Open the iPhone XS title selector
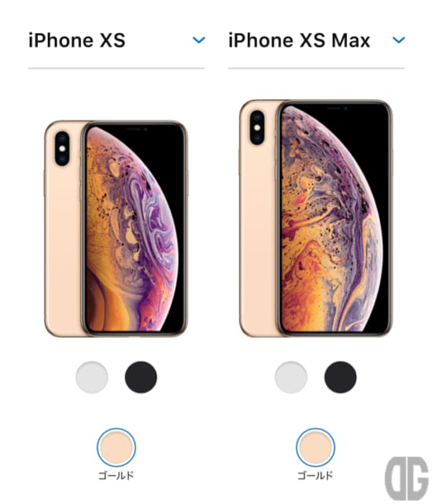The width and height of the screenshot is (432, 504). coord(77,40)
